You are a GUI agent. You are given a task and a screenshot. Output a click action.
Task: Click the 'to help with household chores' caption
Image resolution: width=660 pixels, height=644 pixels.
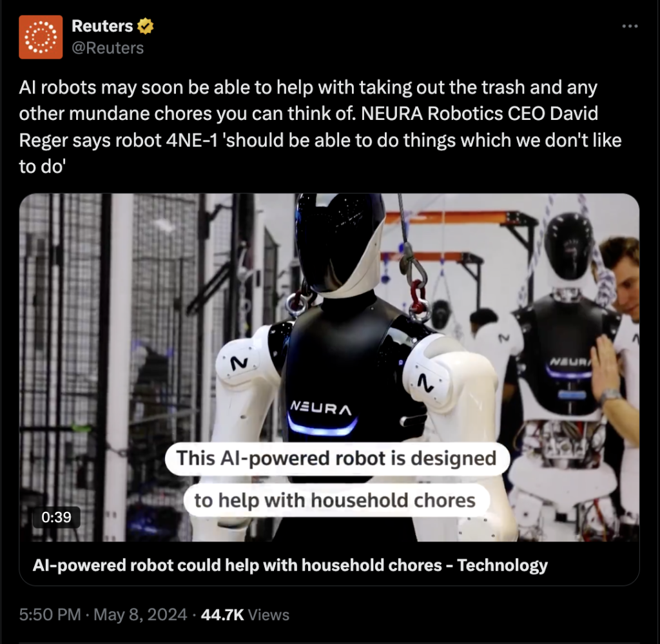click(x=335, y=500)
